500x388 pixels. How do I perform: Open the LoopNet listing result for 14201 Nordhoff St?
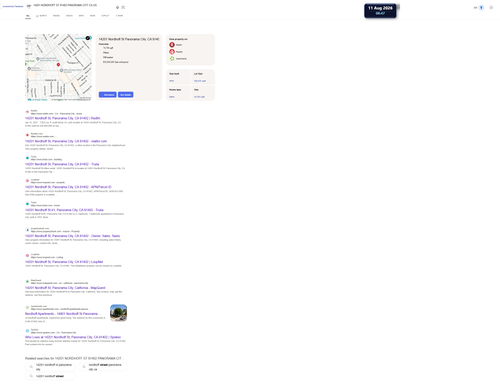pos(64,262)
